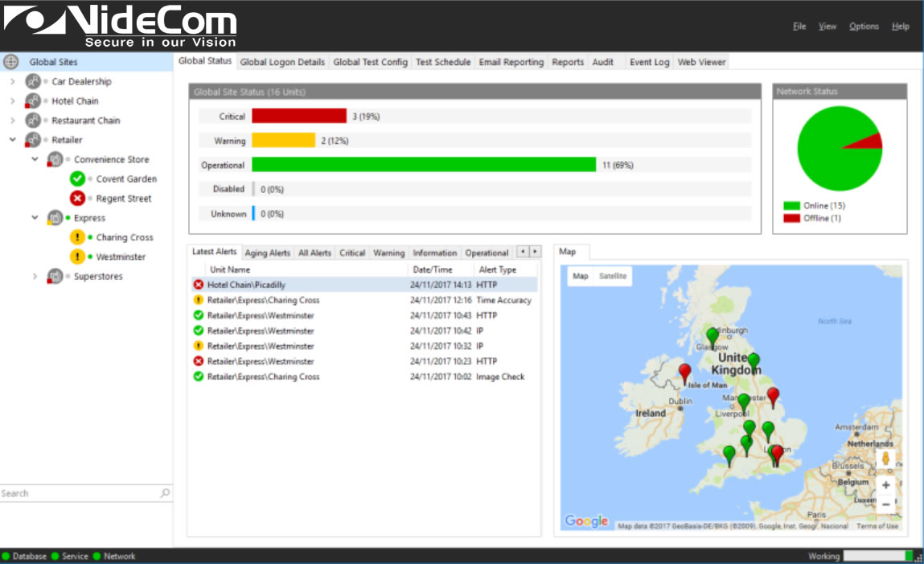This screenshot has height=564, width=924.
Task: Collapse the Retailer tree node
Action: pyautogui.click(x=12, y=140)
